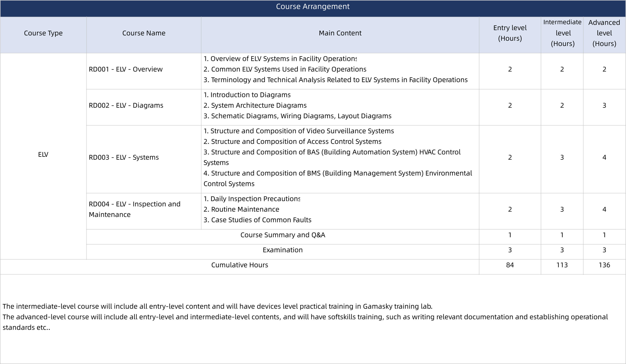The width and height of the screenshot is (626, 364).
Task: Select the Course Type header cell
Action: tap(43, 33)
